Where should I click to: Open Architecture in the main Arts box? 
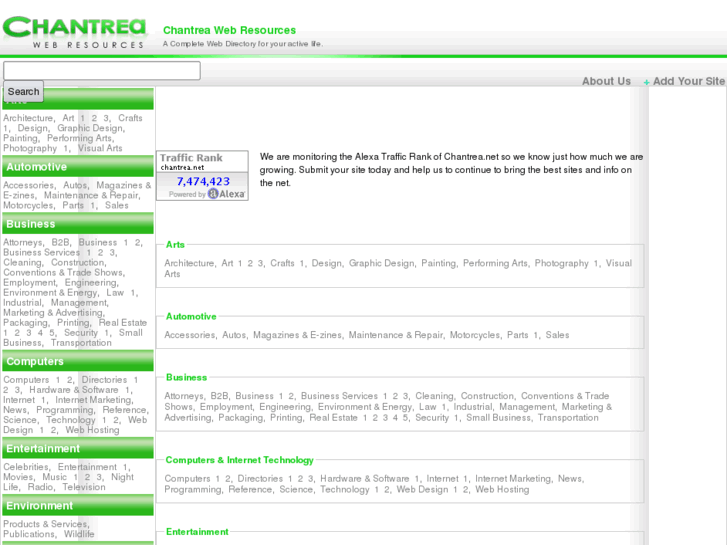(189, 263)
